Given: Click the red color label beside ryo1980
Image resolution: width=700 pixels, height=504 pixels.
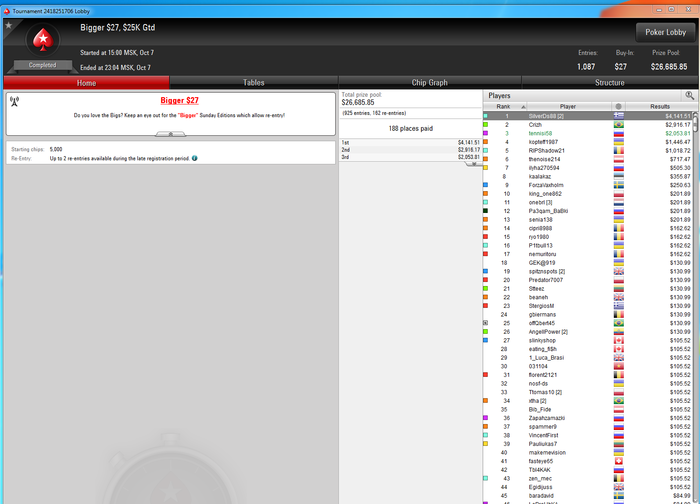Looking at the screenshot, I should tap(486, 237).
